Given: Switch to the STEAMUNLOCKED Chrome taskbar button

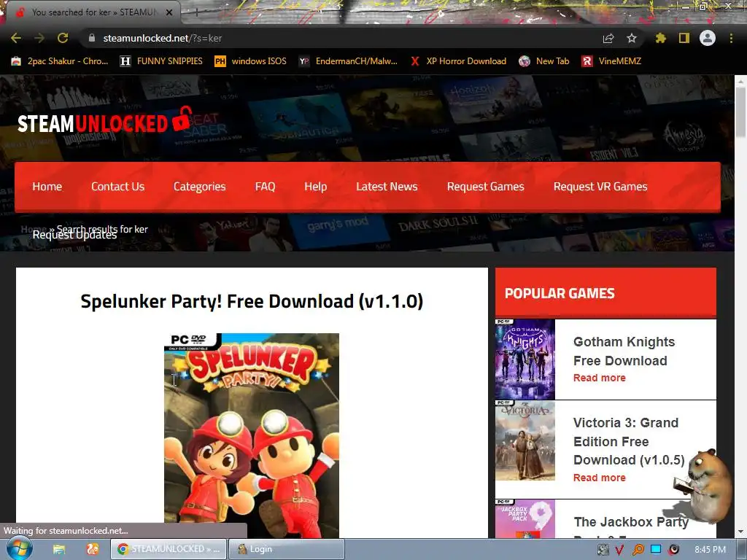Looking at the screenshot, I should tap(169, 549).
